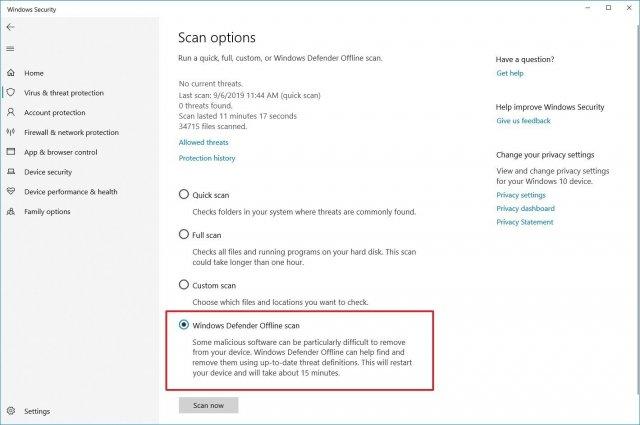640x425 pixels.
Task: Open Device security section
Action: point(48,172)
